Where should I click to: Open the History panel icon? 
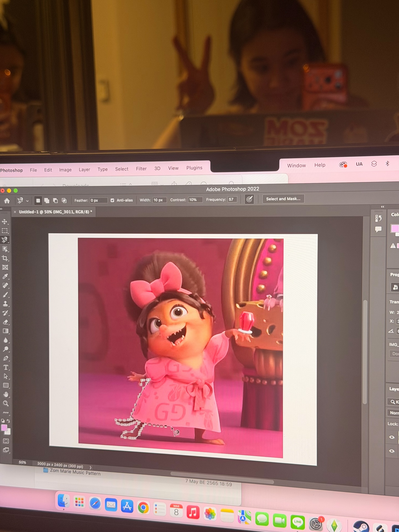[378, 218]
